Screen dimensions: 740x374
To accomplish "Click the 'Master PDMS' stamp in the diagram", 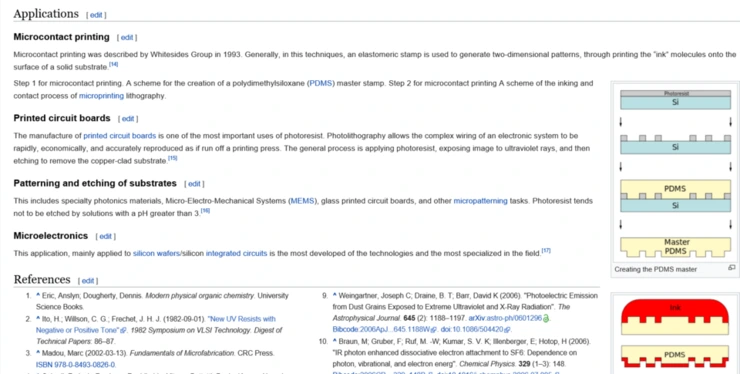I will tap(675, 247).
